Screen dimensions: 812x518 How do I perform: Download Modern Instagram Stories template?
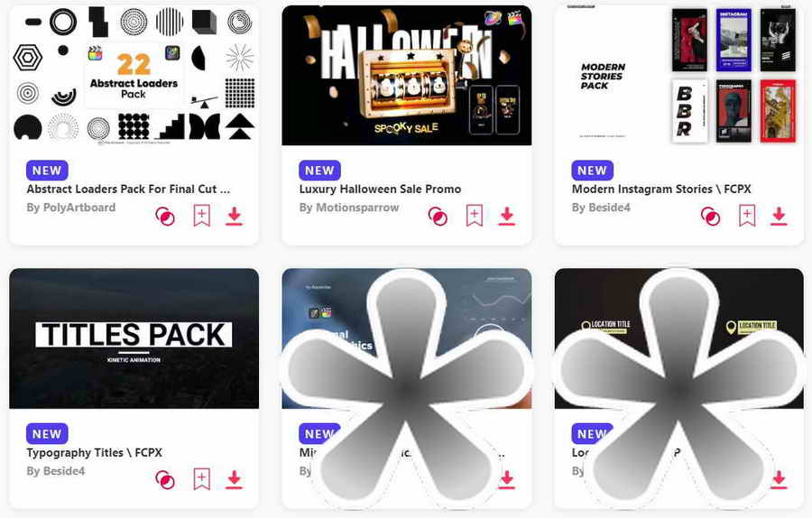click(779, 216)
